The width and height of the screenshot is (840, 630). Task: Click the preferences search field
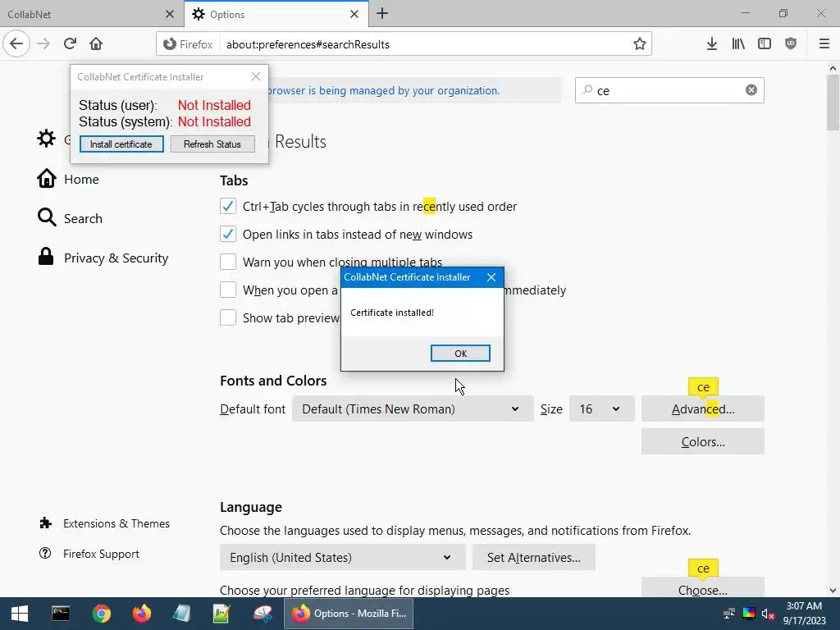[x=669, y=90]
